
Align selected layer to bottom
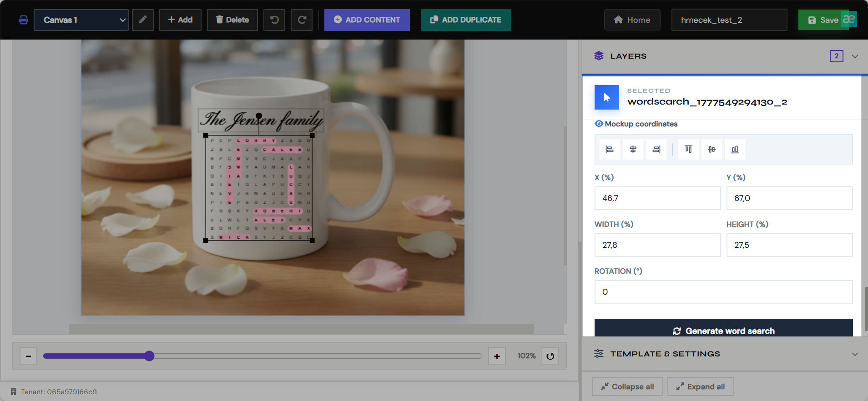[x=735, y=150]
